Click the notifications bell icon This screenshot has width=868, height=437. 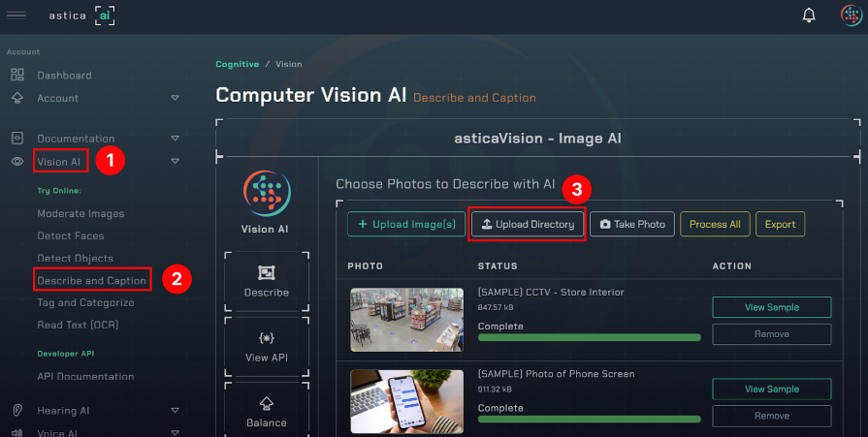(809, 16)
